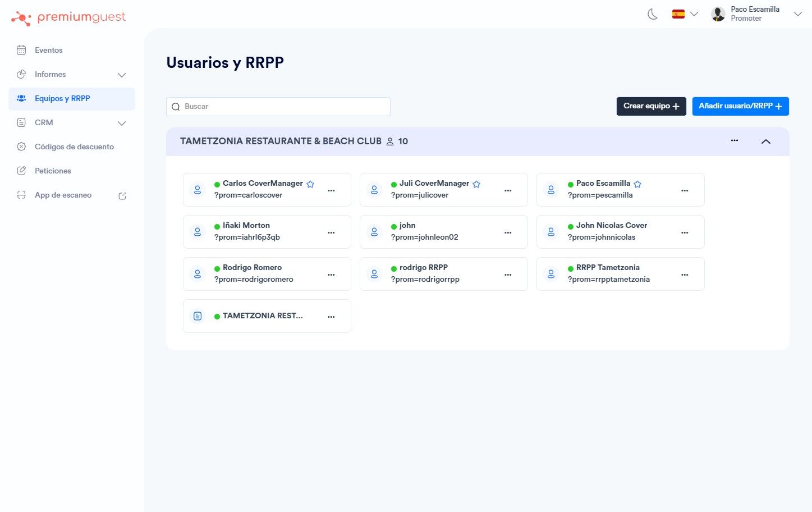Click avatar icon on Paco Escamilla card
The width and height of the screenshot is (812, 512).
click(551, 190)
